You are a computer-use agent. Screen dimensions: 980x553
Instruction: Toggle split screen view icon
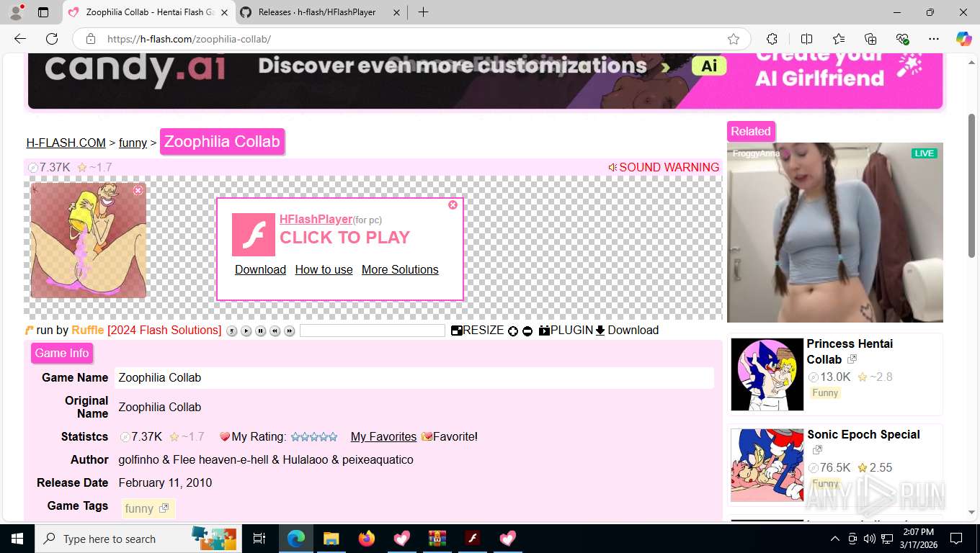pos(806,39)
